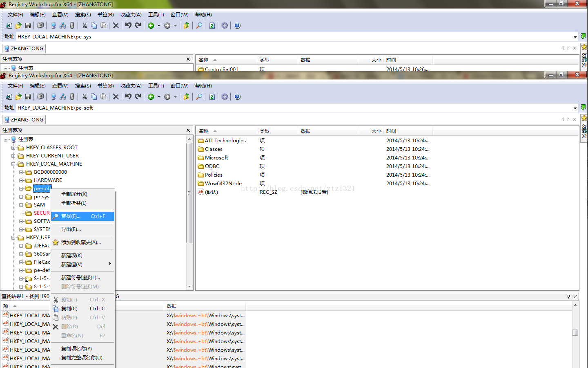
Task: Click the network computers icon in front window toolbar
Action: [x=62, y=96]
